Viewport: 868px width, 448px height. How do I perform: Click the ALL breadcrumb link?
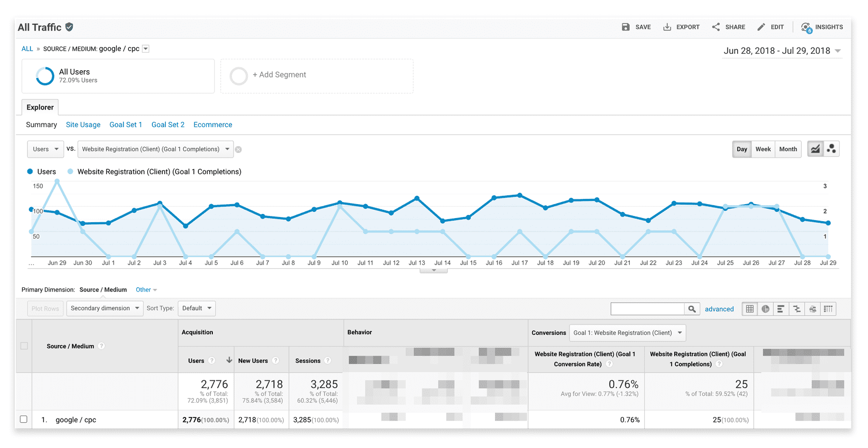27,49
